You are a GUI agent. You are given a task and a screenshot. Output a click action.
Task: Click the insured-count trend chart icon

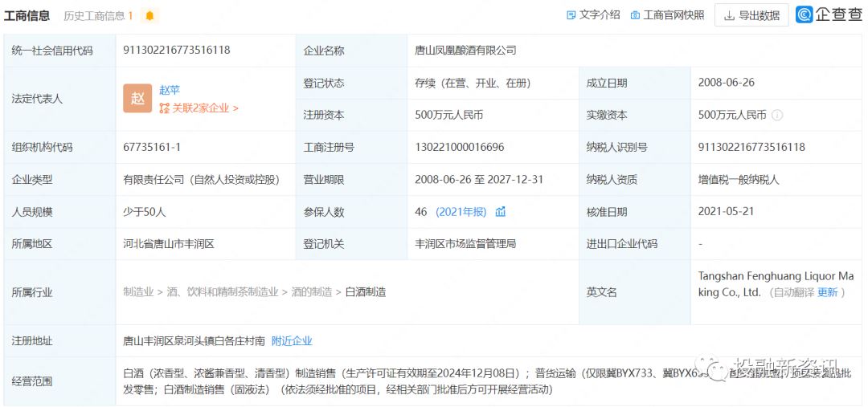(x=501, y=212)
